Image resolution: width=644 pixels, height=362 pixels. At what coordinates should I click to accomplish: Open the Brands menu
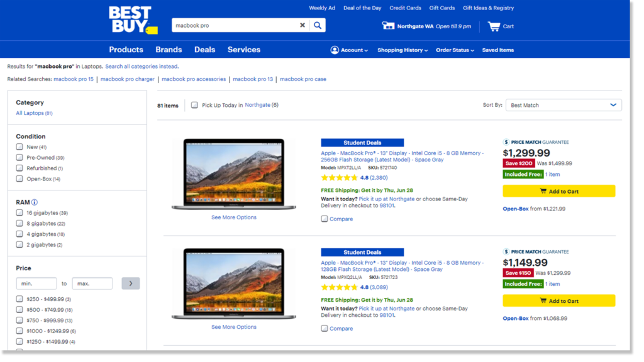pos(169,50)
